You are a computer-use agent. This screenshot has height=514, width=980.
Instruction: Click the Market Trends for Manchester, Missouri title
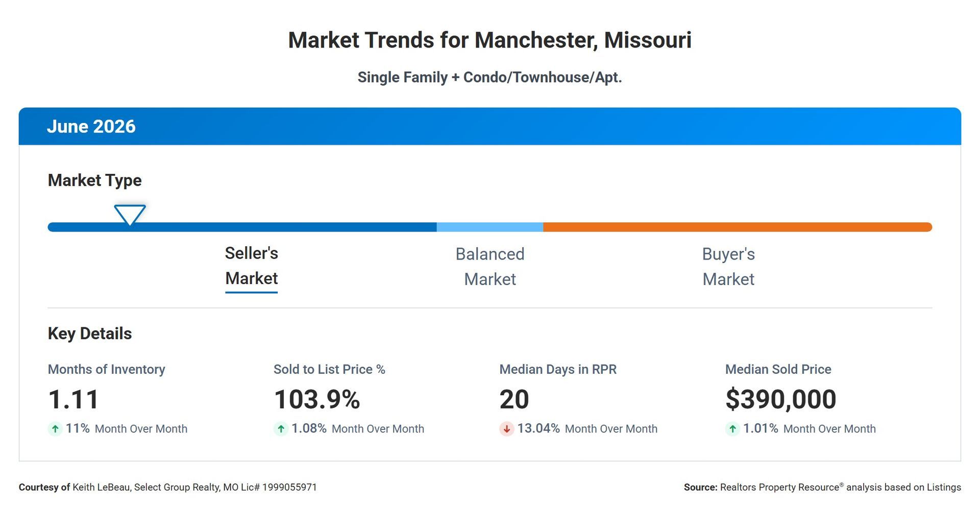(490, 40)
